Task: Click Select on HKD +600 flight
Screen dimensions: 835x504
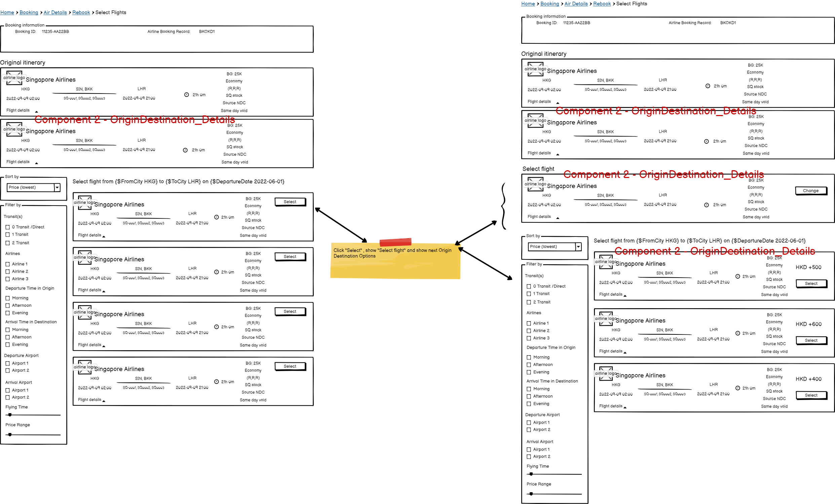Action: [811, 340]
